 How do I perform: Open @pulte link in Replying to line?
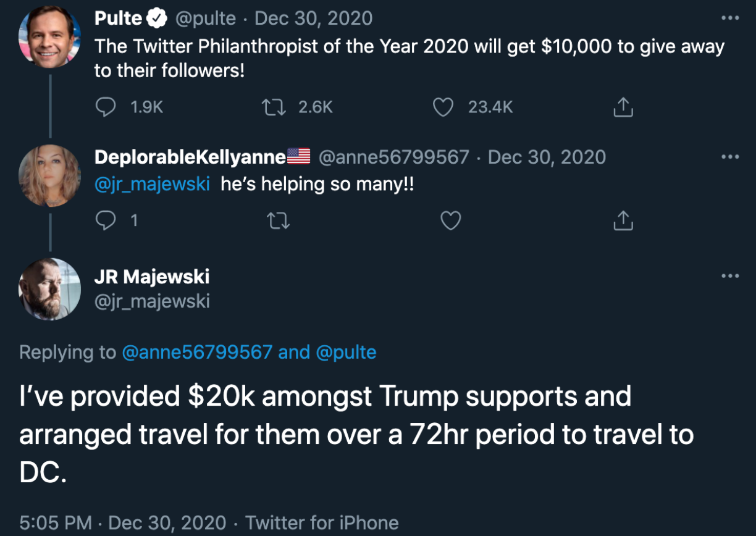(x=346, y=352)
